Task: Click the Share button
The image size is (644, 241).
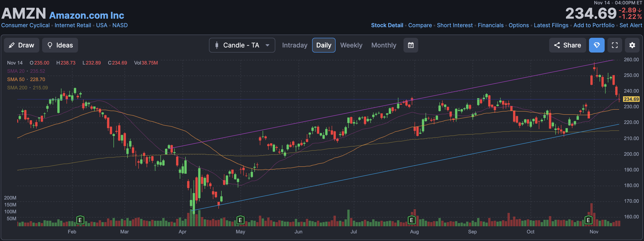Action: [568, 45]
